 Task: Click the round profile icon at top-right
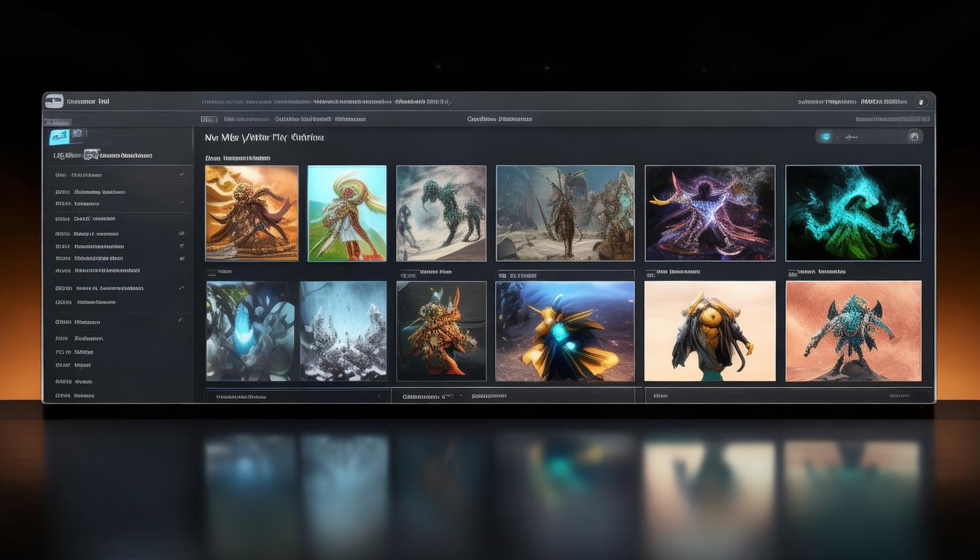click(921, 102)
